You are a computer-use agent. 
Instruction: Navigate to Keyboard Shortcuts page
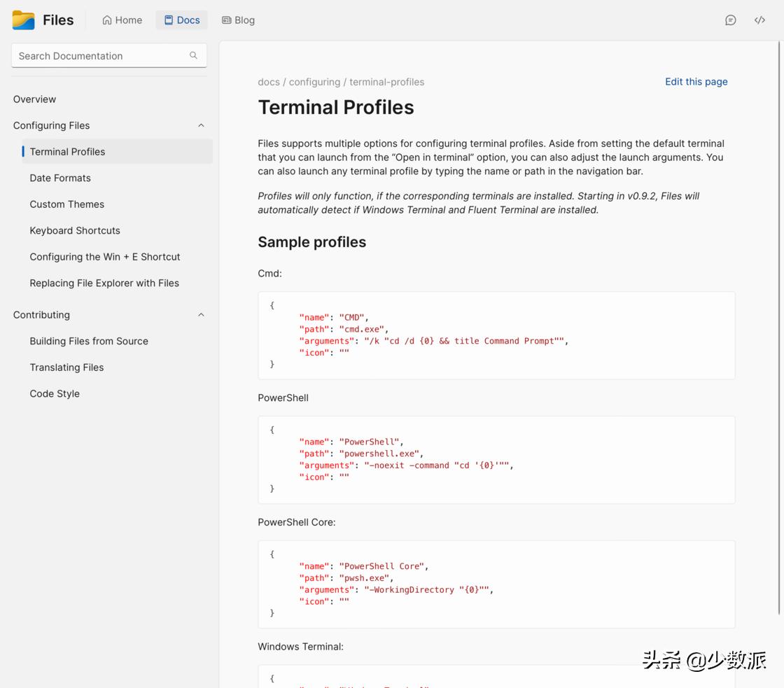(75, 230)
